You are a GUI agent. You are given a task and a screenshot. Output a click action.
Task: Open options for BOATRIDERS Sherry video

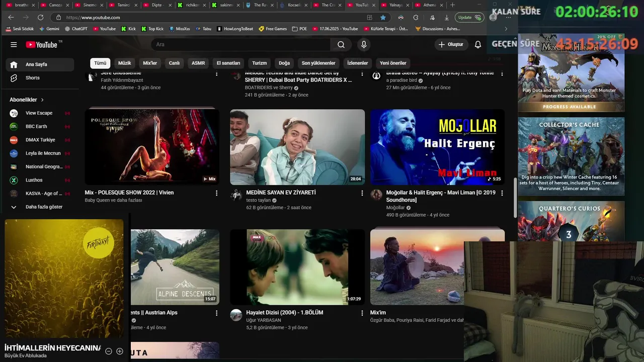pyautogui.click(x=362, y=74)
